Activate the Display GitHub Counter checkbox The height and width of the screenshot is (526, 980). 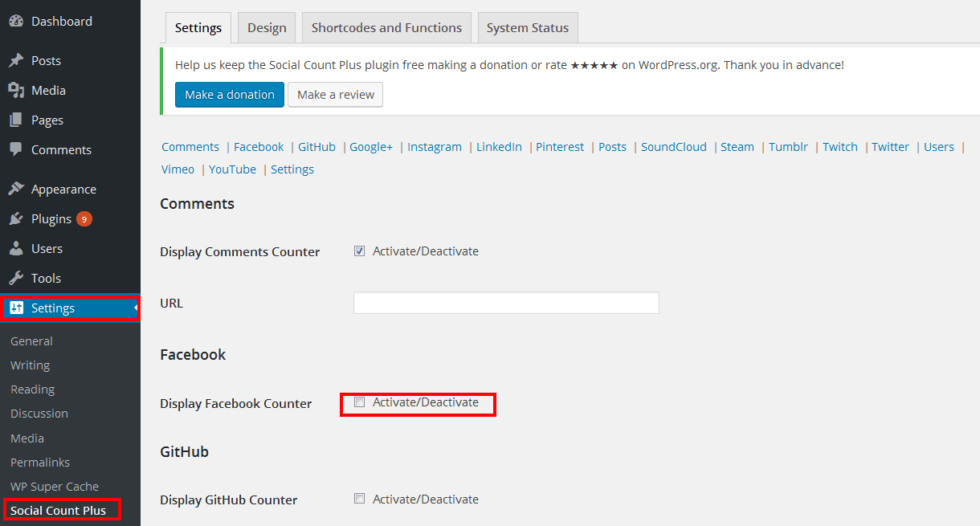click(359, 498)
